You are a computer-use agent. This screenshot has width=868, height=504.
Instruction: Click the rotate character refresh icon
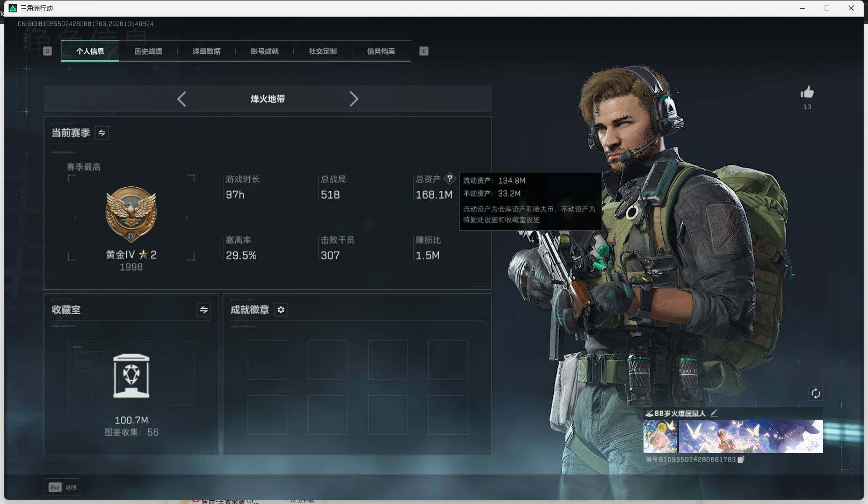point(815,393)
